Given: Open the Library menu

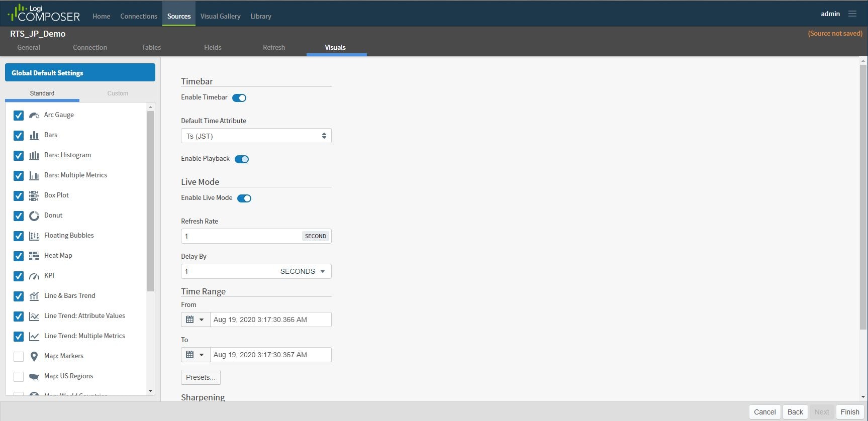Looking at the screenshot, I should pyautogui.click(x=261, y=16).
